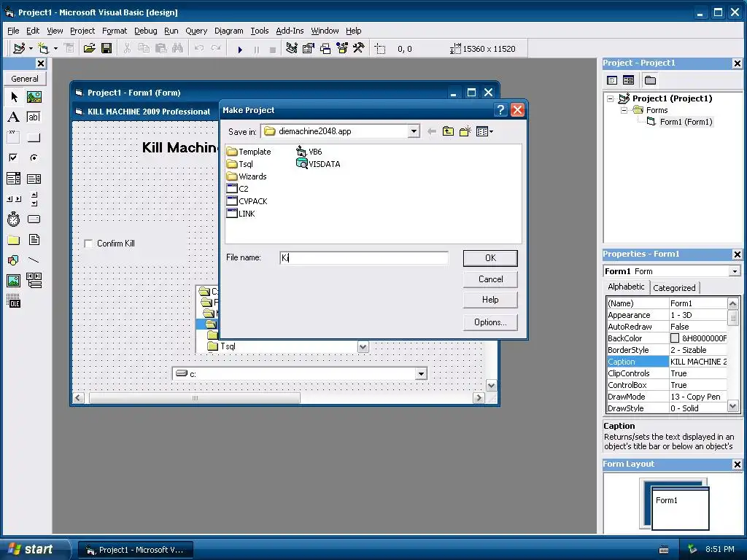
Task: Switch to the Alphabetic tab
Action: pyautogui.click(x=626, y=287)
